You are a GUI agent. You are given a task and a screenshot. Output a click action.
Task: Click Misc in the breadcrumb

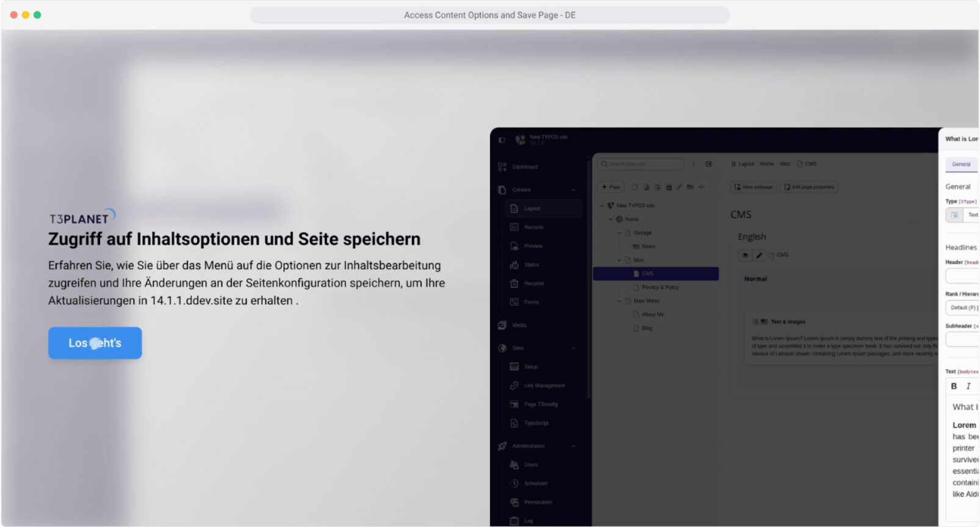pyautogui.click(x=785, y=164)
